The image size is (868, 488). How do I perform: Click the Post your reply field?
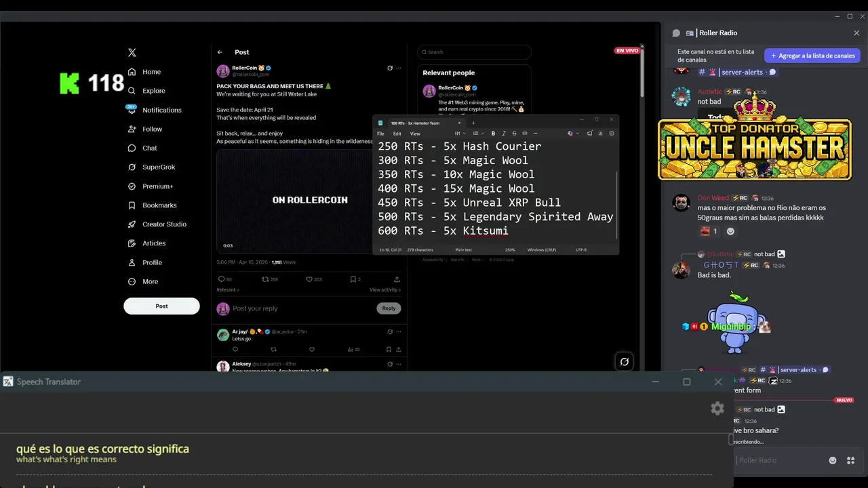(x=302, y=308)
